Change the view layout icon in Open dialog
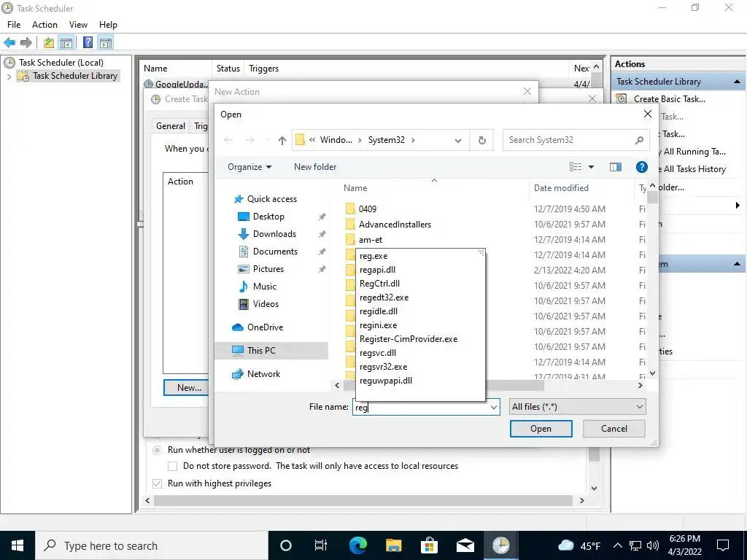 576,167
